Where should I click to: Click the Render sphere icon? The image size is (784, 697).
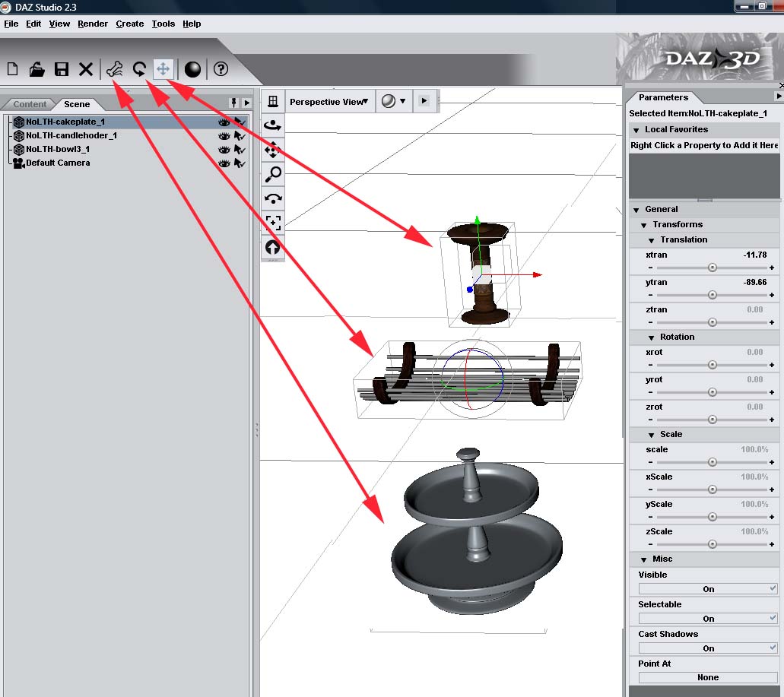[192, 69]
